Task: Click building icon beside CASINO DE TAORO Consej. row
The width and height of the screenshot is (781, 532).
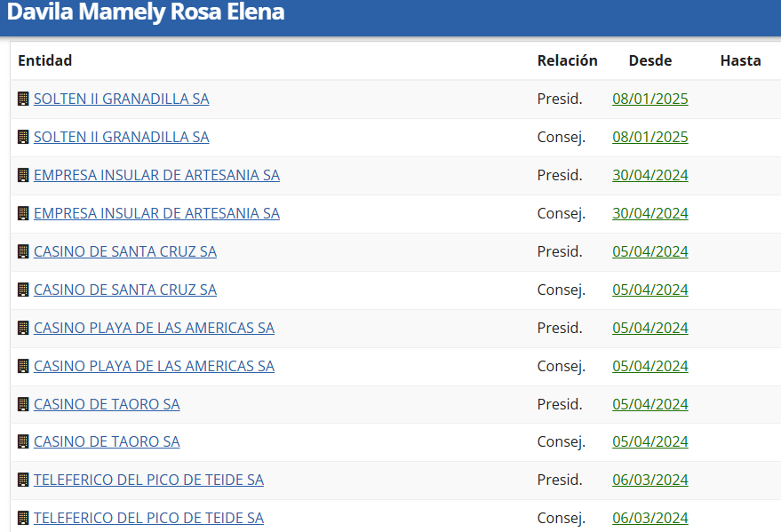Action: click(23, 441)
